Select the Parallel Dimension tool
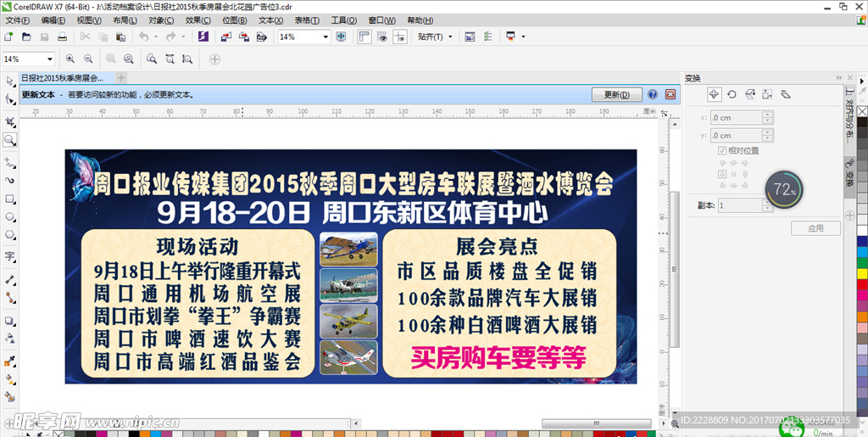The image size is (868, 437). 9,279
